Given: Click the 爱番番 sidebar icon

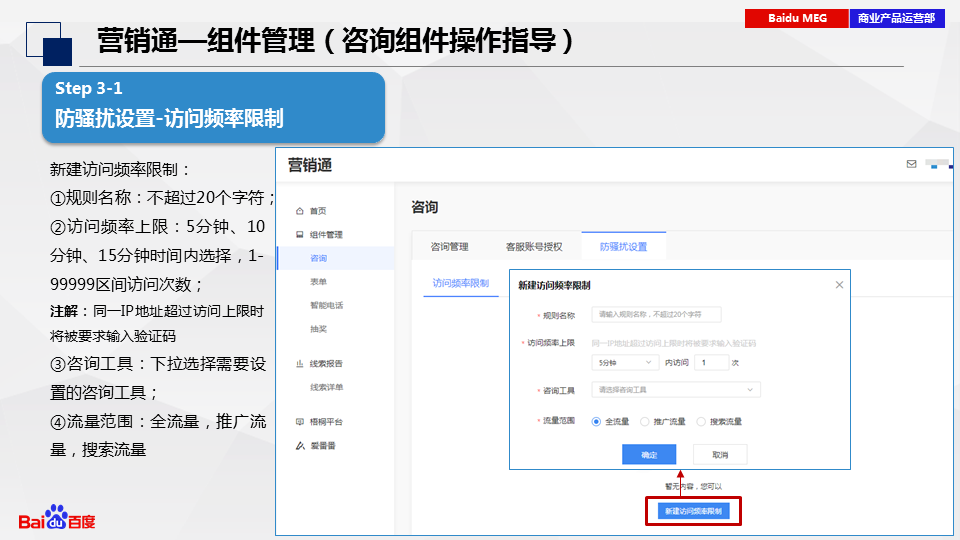Looking at the screenshot, I should click(300, 446).
